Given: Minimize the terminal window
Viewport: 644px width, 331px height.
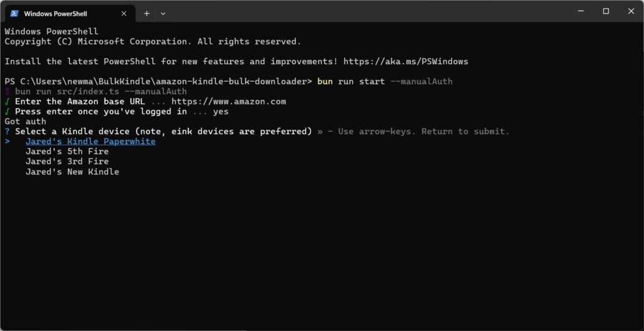Looking at the screenshot, I should 577,11.
